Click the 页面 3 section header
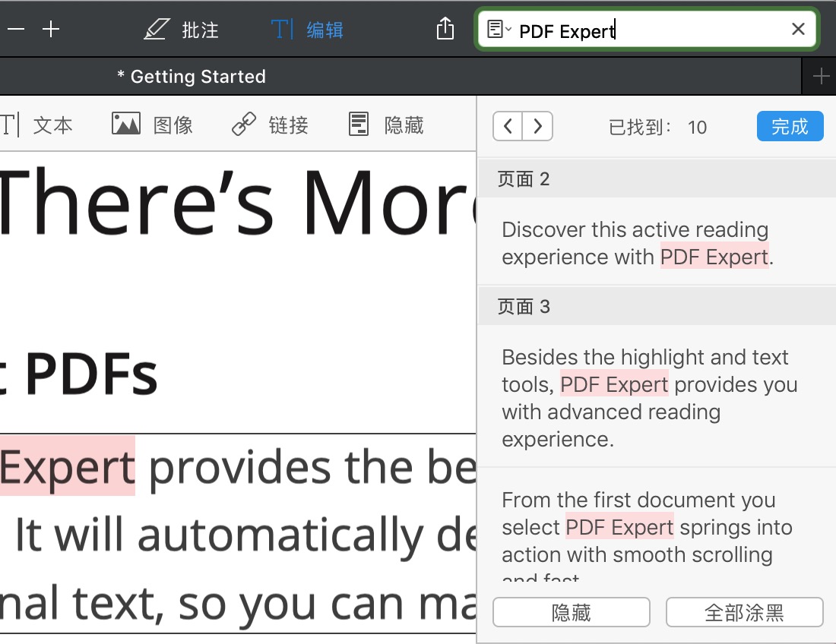The image size is (836, 644). click(657, 306)
